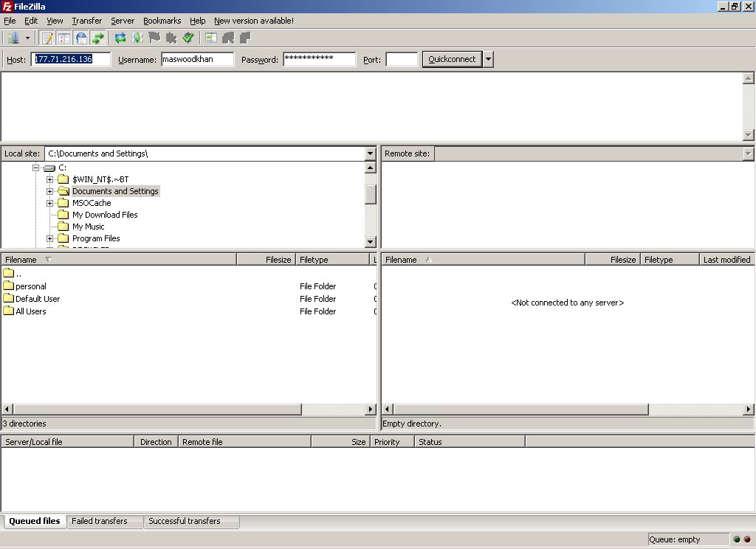Click the green activity indicator light
Image resolution: width=756 pixels, height=549 pixels.
click(x=736, y=539)
